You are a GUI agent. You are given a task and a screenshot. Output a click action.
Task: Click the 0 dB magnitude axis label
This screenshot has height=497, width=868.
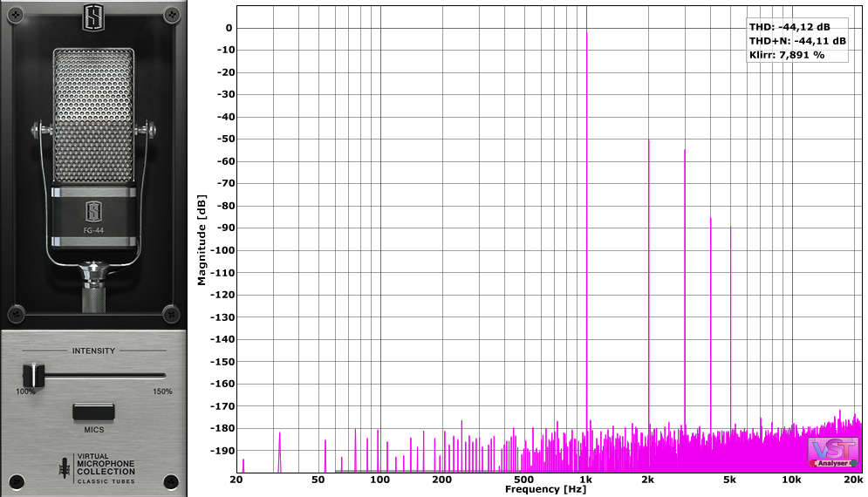pos(229,28)
